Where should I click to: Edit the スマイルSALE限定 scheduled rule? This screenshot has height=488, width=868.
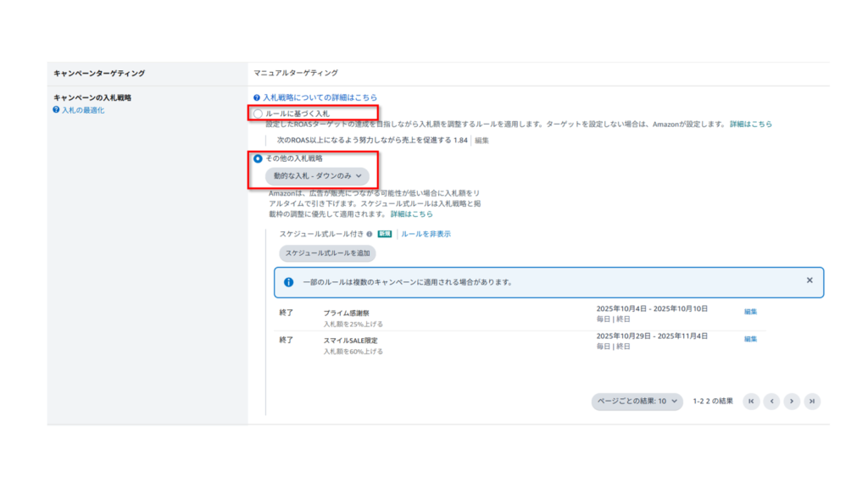[751, 340]
